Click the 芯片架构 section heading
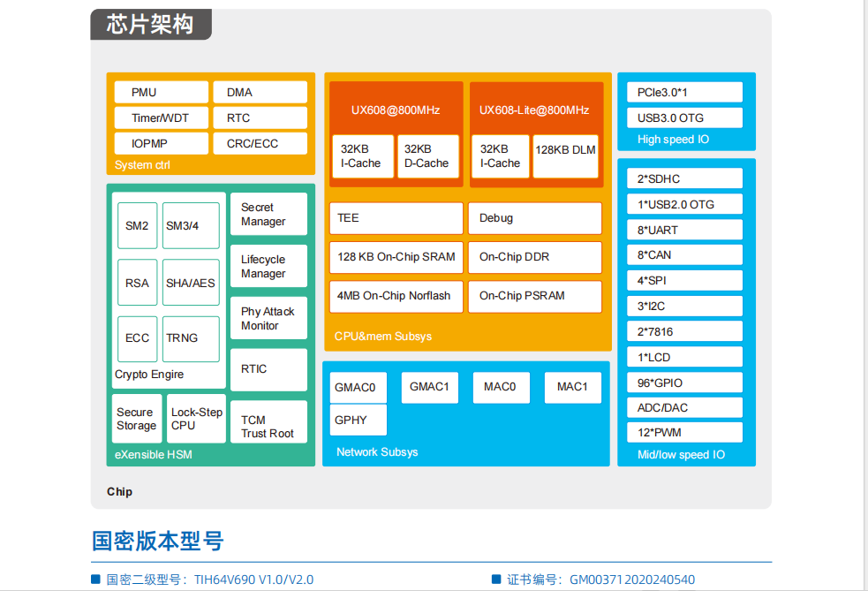The height and width of the screenshot is (591, 868). pyautogui.click(x=150, y=25)
